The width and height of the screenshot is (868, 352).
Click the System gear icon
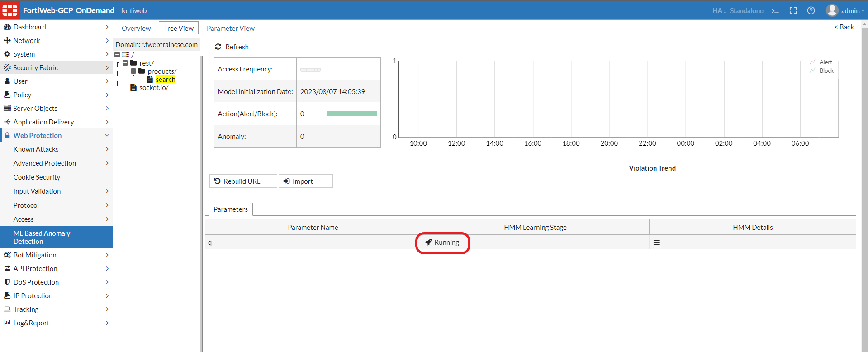[7, 54]
